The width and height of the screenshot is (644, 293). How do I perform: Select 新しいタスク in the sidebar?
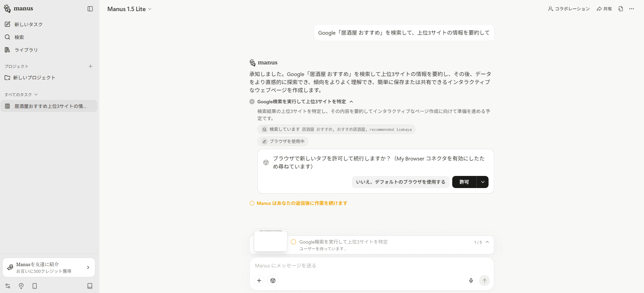click(x=28, y=25)
